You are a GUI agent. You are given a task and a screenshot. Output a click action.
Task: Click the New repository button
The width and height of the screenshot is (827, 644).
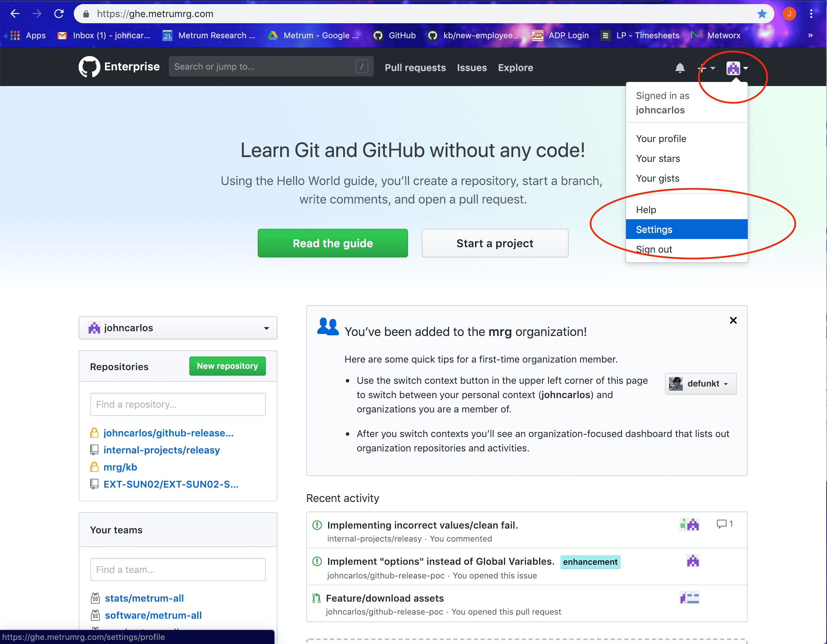coord(227,366)
